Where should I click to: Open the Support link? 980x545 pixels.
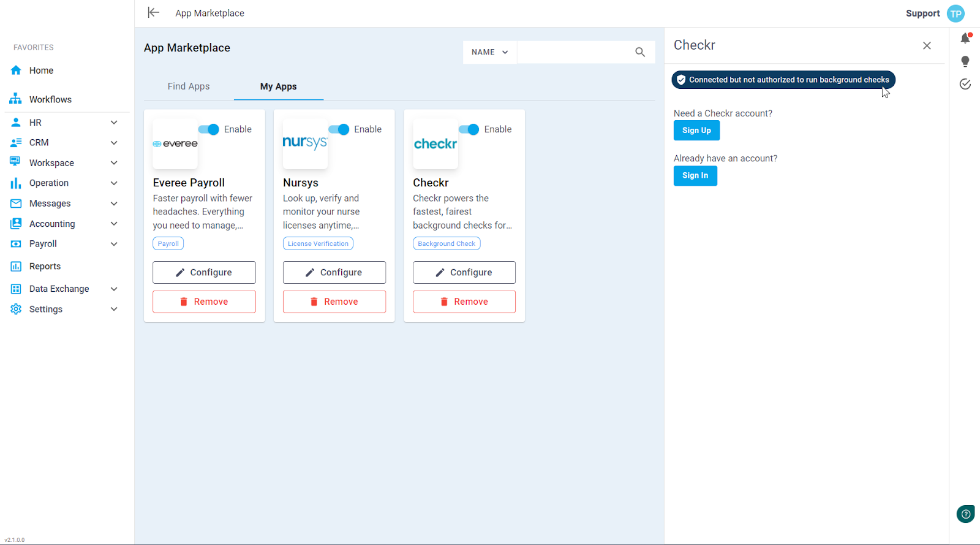click(x=922, y=13)
